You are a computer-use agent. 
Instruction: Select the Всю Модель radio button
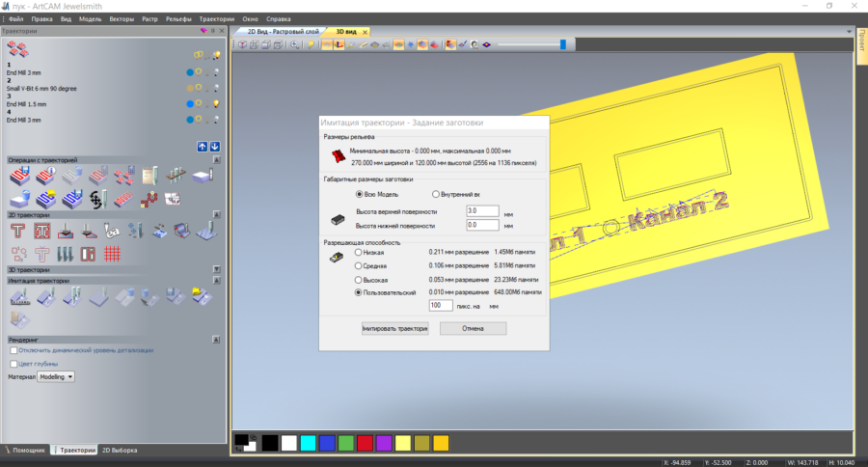pos(359,195)
